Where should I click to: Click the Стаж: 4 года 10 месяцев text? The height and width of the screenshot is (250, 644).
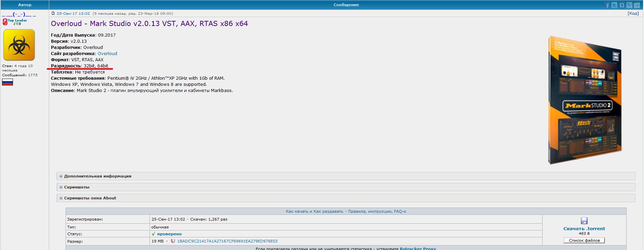pyautogui.click(x=17, y=68)
